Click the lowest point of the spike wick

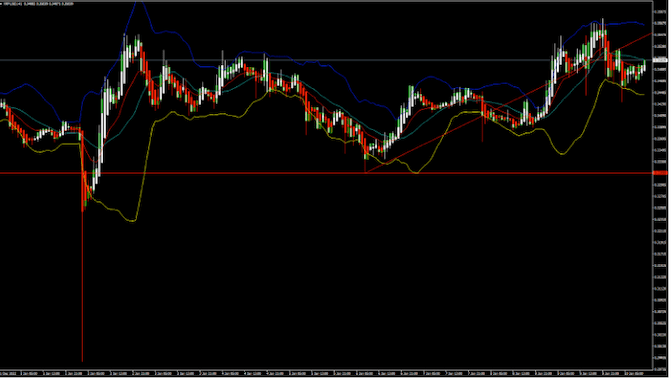[x=82, y=361]
